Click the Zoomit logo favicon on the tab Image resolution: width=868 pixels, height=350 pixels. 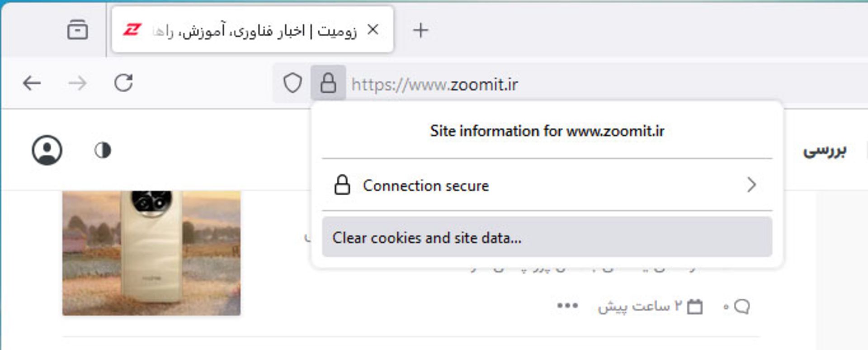[x=132, y=29]
